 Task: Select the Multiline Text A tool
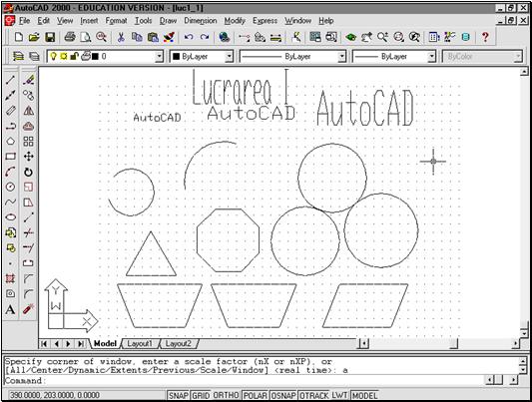pyautogui.click(x=11, y=309)
